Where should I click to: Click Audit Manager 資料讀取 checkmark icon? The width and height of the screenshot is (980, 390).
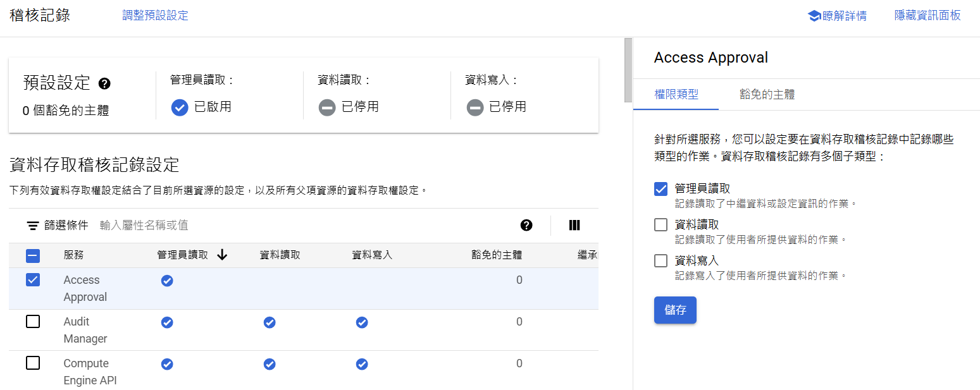[x=270, y=322]
